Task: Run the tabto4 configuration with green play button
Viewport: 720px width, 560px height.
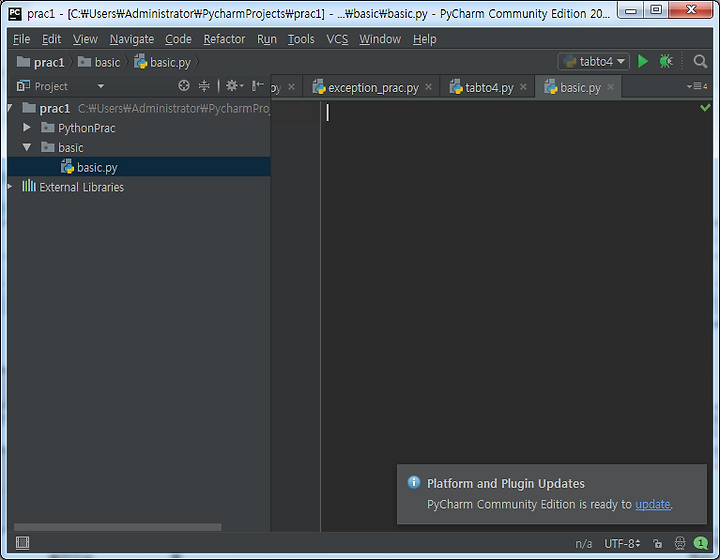Action: (643, 61)
